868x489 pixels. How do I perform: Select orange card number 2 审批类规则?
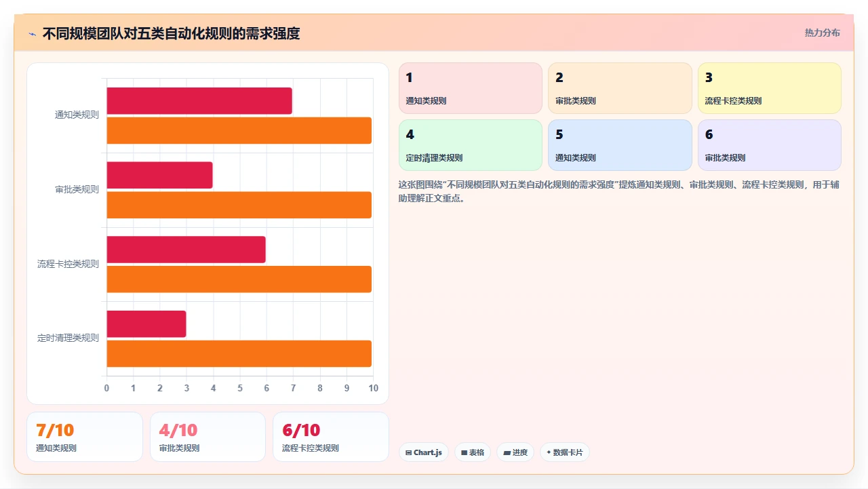pyautogui.click(x=620, y=88)
